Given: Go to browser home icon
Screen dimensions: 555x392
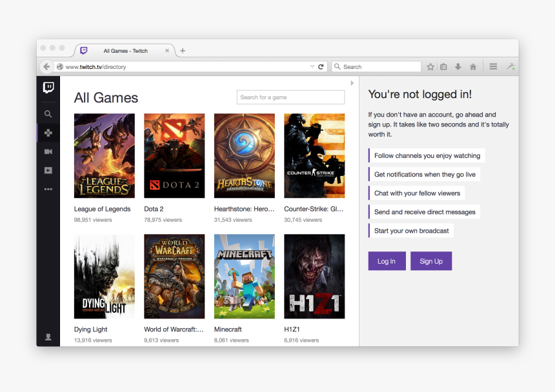Looking at the screenshot, I should click(473, 66).
